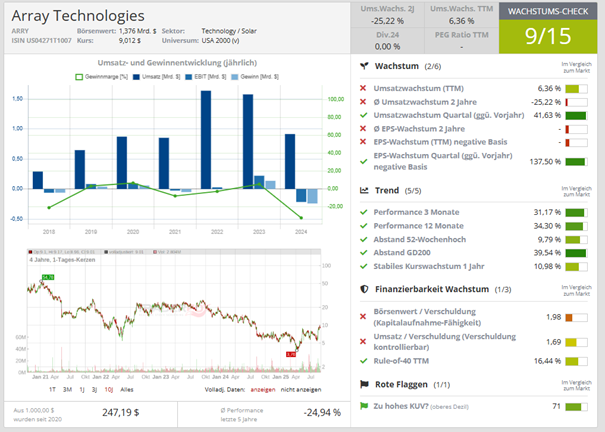
Task: Click the Div.24 header tile
Action: coord(387,40)
